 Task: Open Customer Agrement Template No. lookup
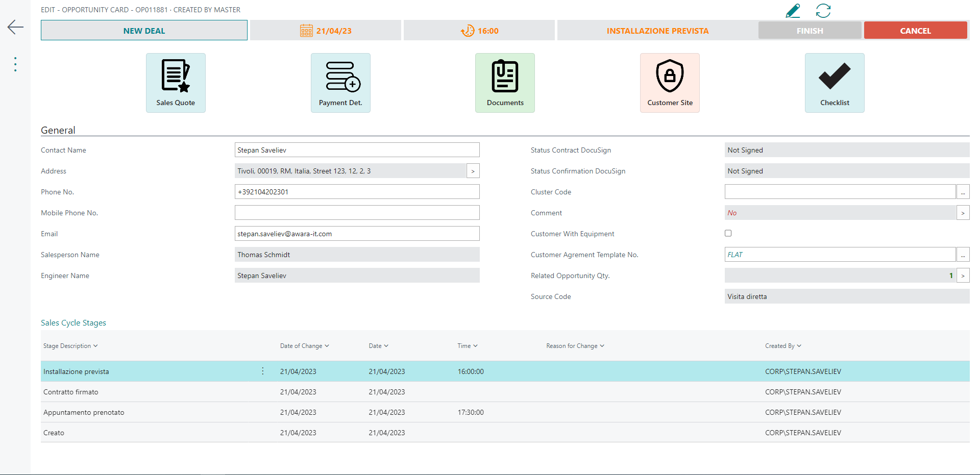click(x=963, y=255)
